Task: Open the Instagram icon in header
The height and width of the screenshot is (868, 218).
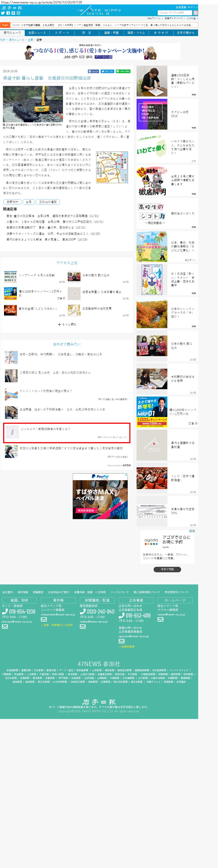Action: (x=18, y=13)
